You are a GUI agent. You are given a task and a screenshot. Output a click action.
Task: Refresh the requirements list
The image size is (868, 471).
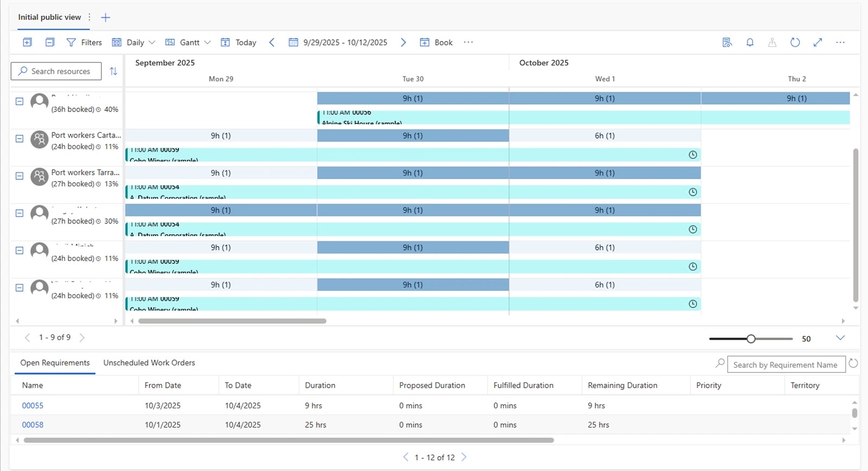point(853,364)
